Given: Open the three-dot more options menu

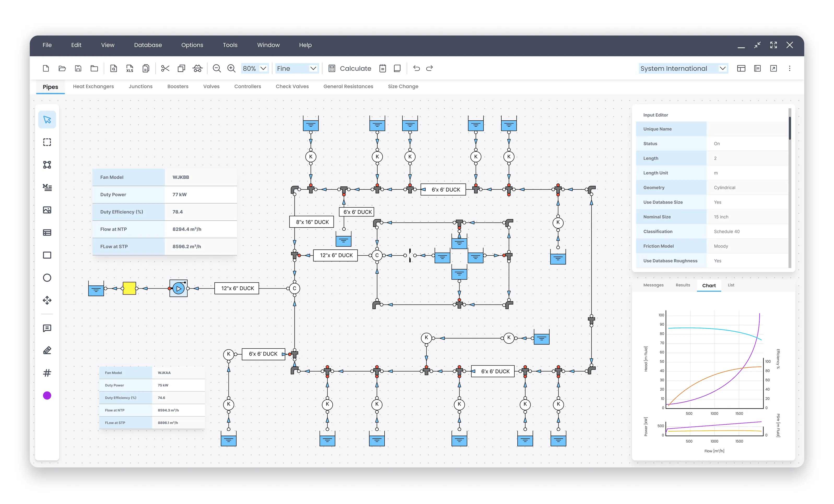Looking at the screenshot, I should point(790,68).
